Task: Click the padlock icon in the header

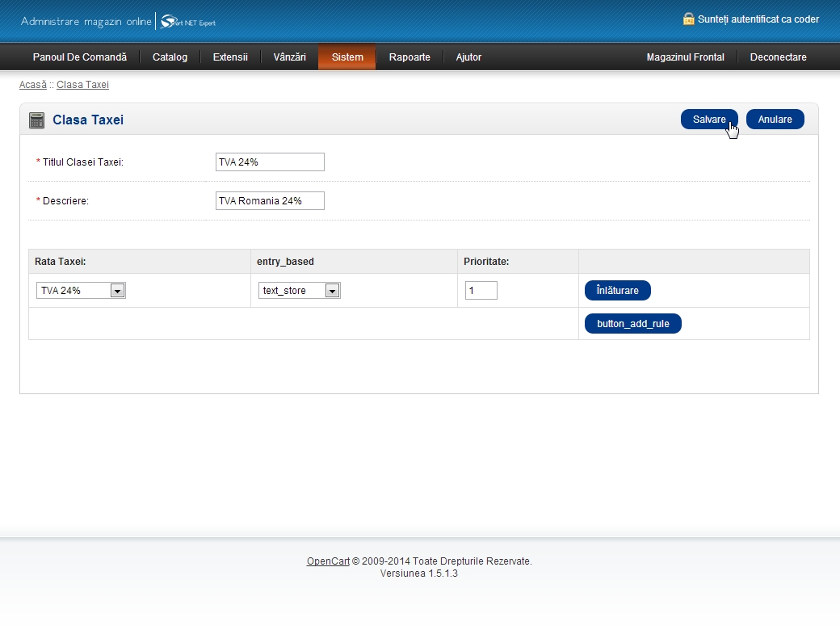Action: [688, 19]
